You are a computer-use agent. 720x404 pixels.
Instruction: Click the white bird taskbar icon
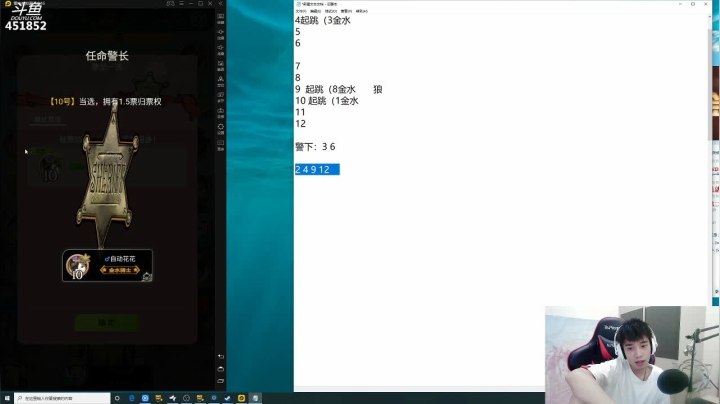pos(173,398)
